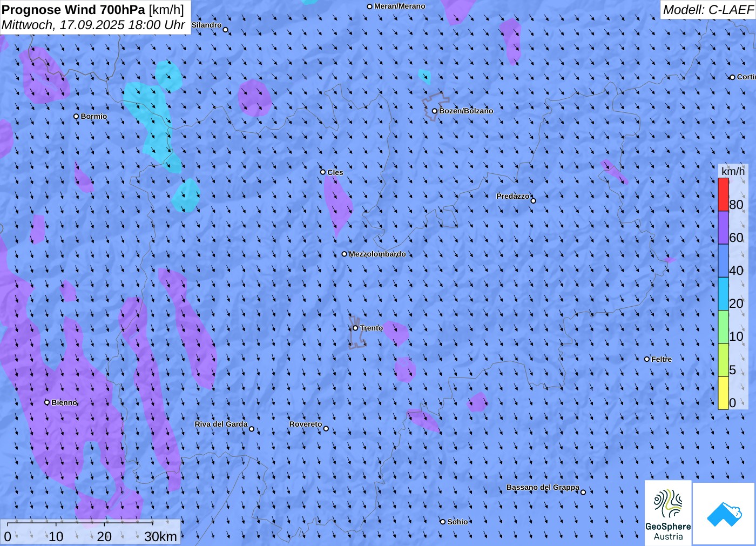Click the Riva del Garda city marker
This screenshot has height=546, width=756.
click(x=252, y=429)
